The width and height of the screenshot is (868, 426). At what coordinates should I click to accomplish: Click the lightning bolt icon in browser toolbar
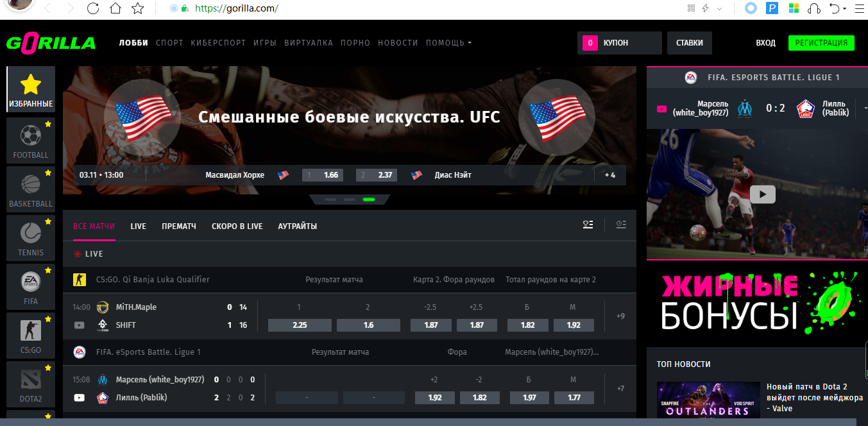[706, 9]
